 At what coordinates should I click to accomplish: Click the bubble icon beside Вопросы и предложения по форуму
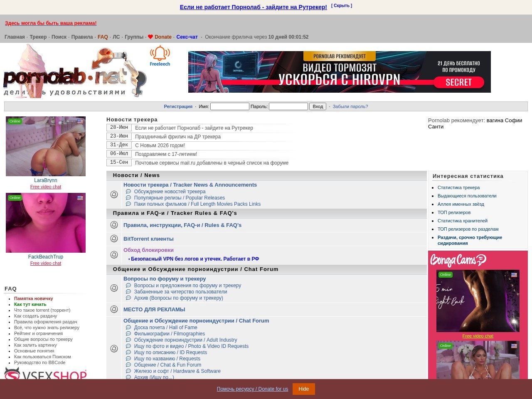[128, 286]
